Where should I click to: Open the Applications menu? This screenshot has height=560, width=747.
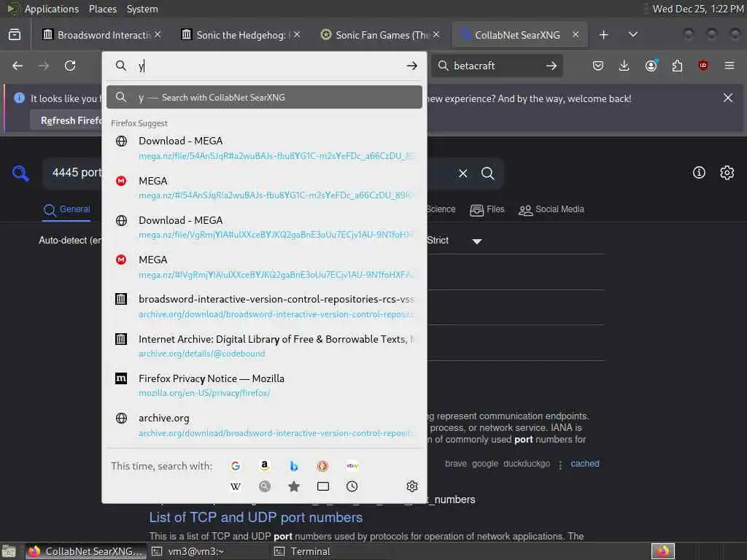click(x=52, y=9)
